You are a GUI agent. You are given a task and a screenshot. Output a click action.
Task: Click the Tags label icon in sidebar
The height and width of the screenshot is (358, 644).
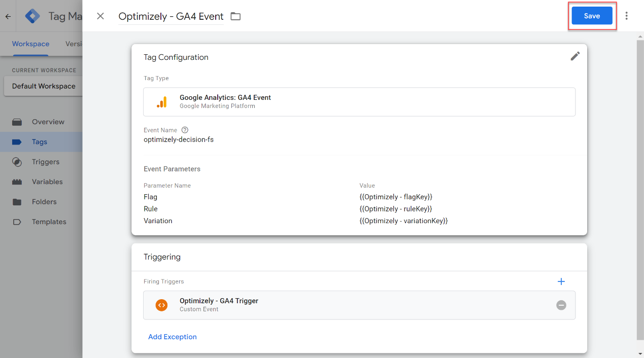tap(17, 142)
